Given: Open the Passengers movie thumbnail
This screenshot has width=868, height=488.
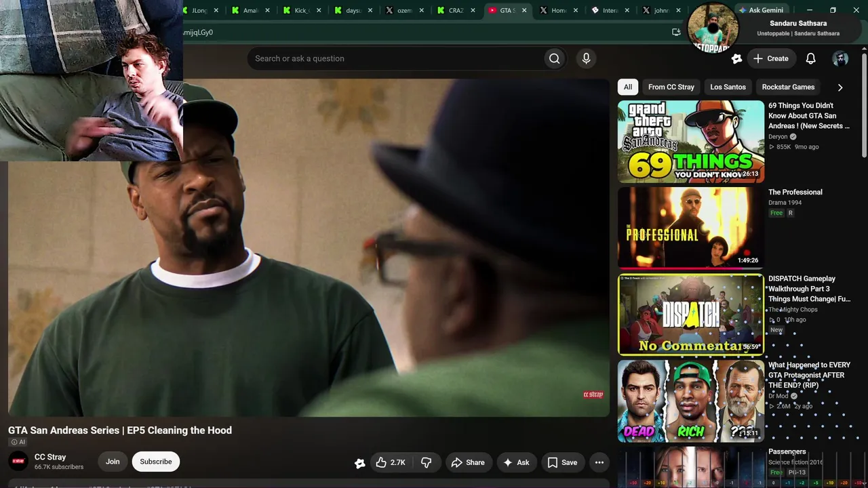Looking at the screenshot, I should point(691,467).
